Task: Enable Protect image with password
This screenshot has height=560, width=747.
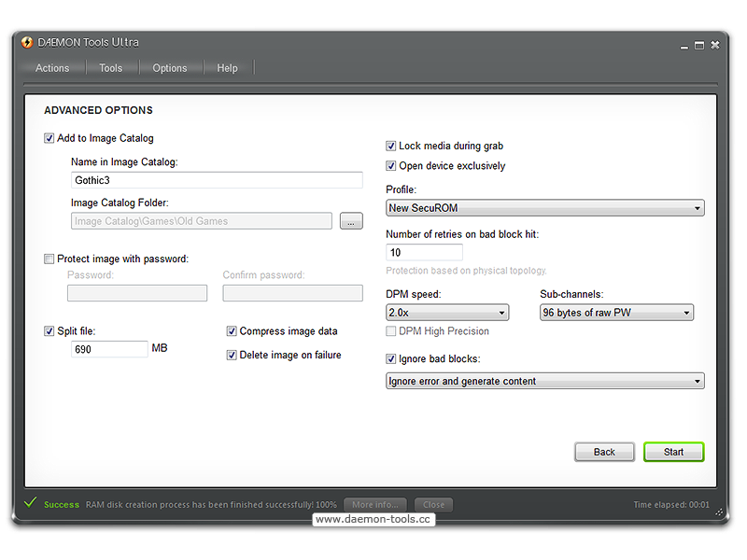Action: [x=49, y=259]
